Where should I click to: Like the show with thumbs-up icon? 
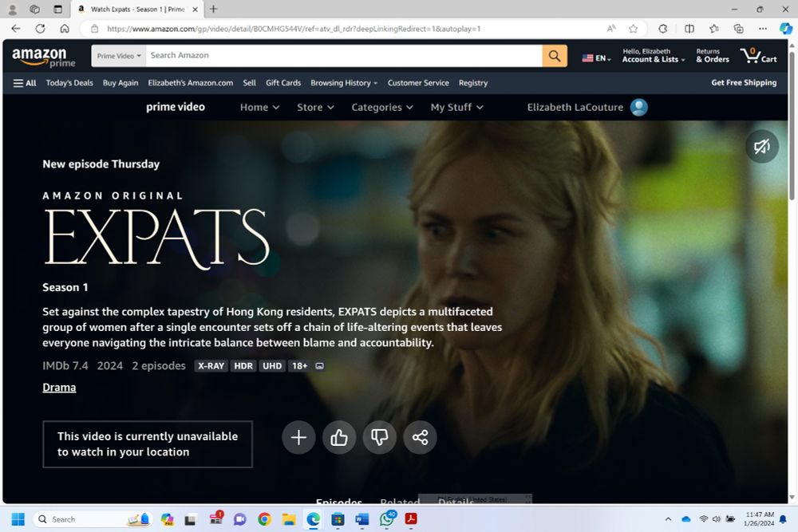(x=339, y=437)
